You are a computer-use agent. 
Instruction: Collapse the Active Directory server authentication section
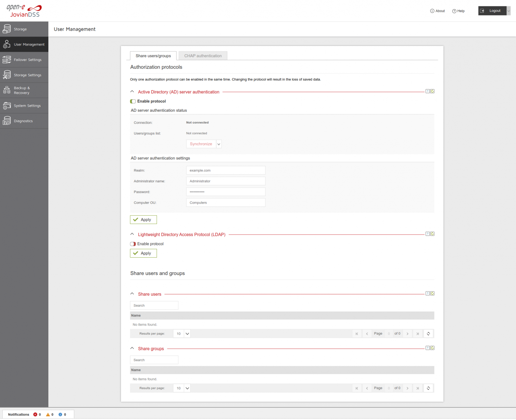tap(132, 92)
